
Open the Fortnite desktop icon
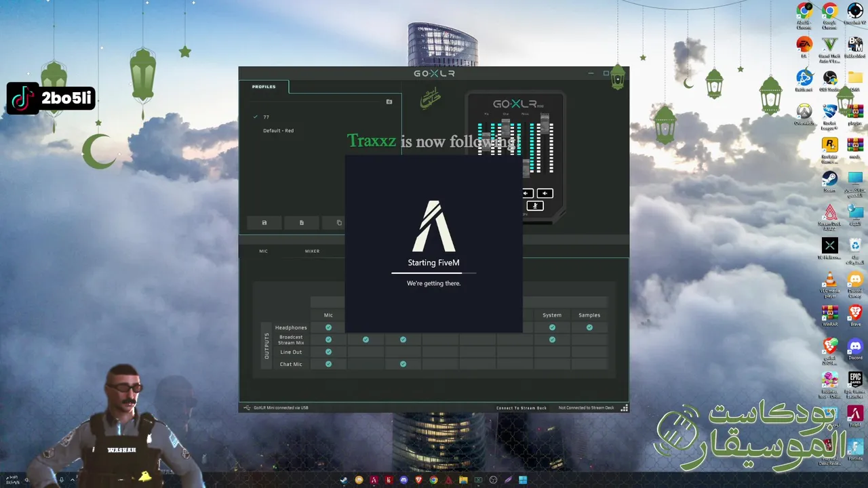855,450
